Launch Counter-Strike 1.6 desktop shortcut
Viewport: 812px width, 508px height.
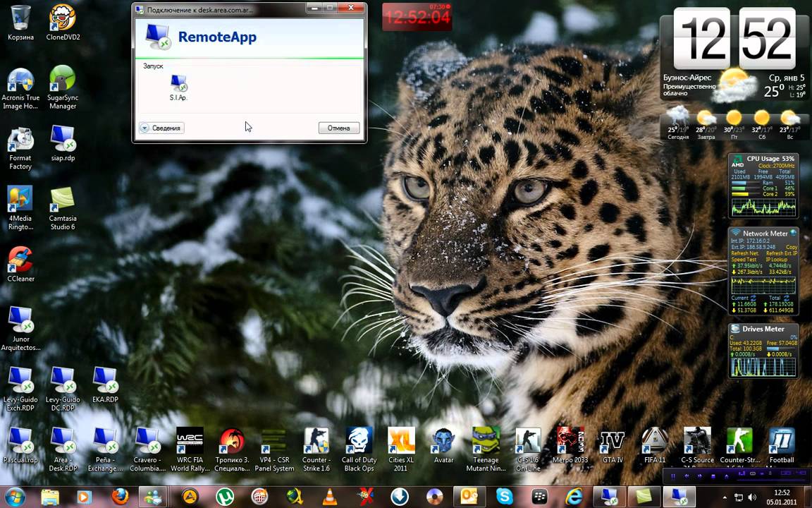pos(316,449)
